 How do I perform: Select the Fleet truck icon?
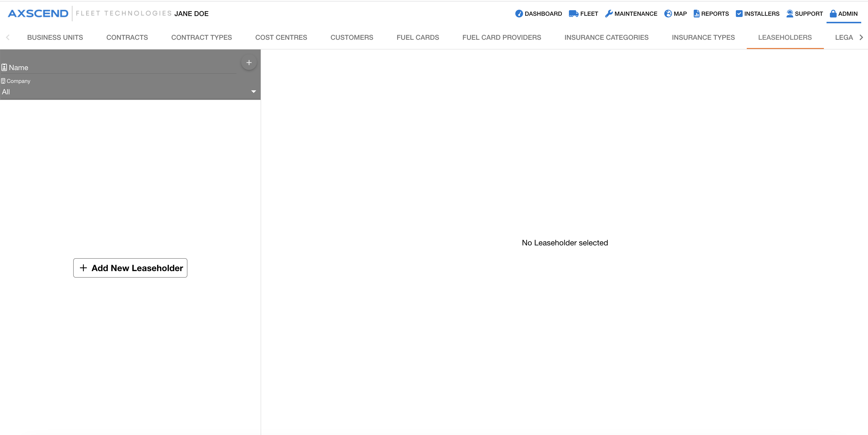pos(574,14)
